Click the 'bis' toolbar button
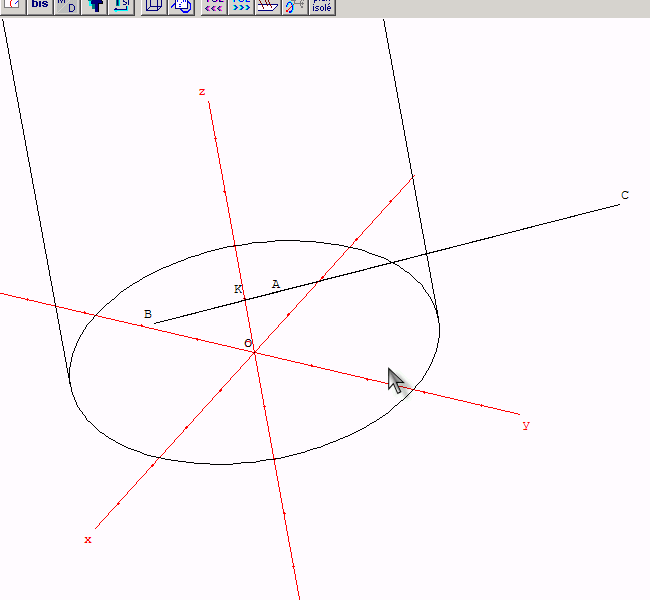650x600 pixels. [x=40, y=6]
